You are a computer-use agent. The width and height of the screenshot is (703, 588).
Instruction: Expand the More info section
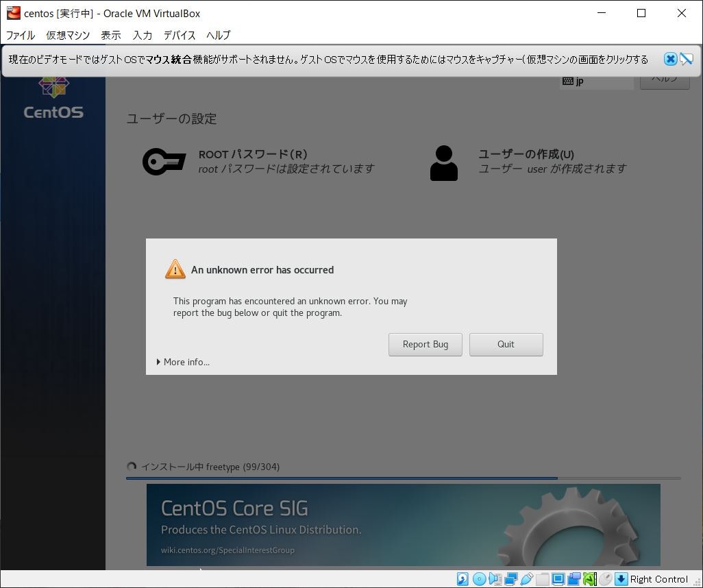pyautogui.click(x=184, y=362)
